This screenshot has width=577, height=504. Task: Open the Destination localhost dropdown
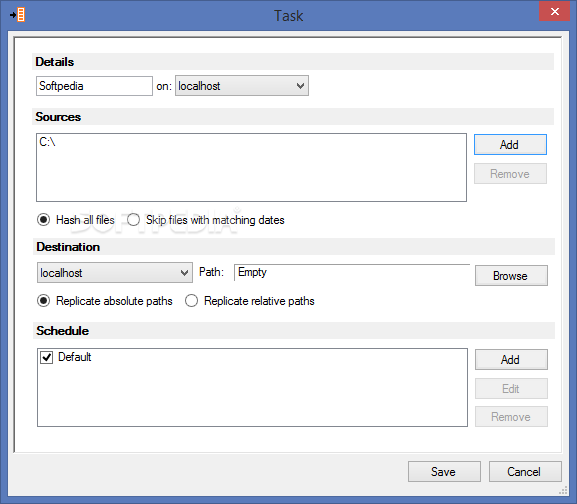pyautogui.click(x=115, y=273)
